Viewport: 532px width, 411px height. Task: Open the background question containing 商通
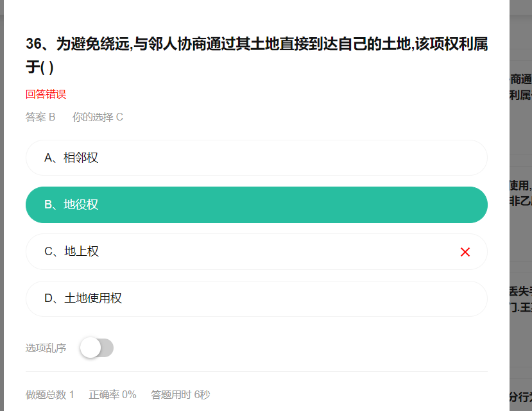tap(520, 87)
